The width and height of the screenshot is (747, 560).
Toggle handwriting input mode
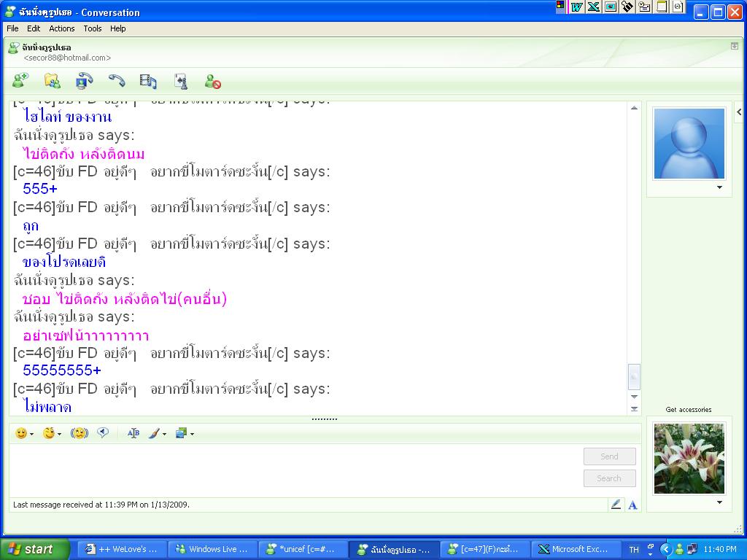pyautogui.click(x=616, y=505)
